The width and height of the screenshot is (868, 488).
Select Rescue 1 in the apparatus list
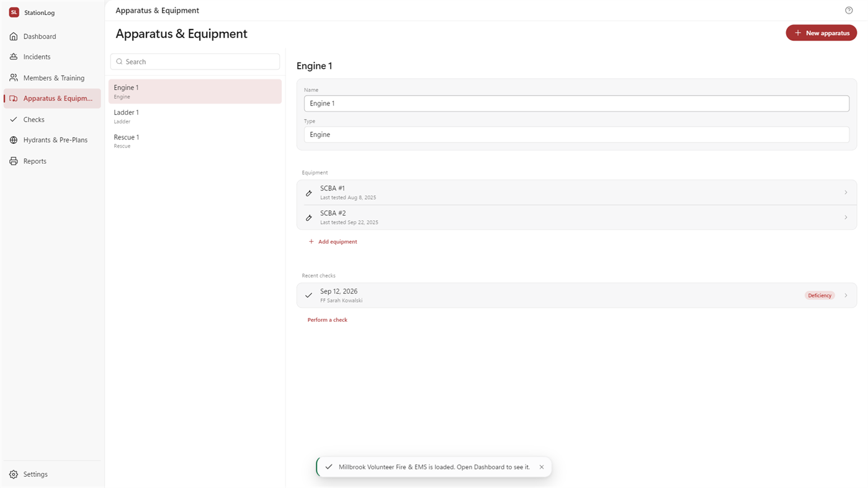(195, 141)
